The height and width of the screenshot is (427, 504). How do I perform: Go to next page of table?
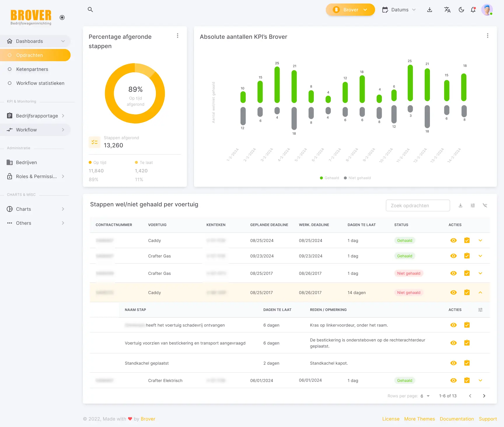[x=484, y=396]
